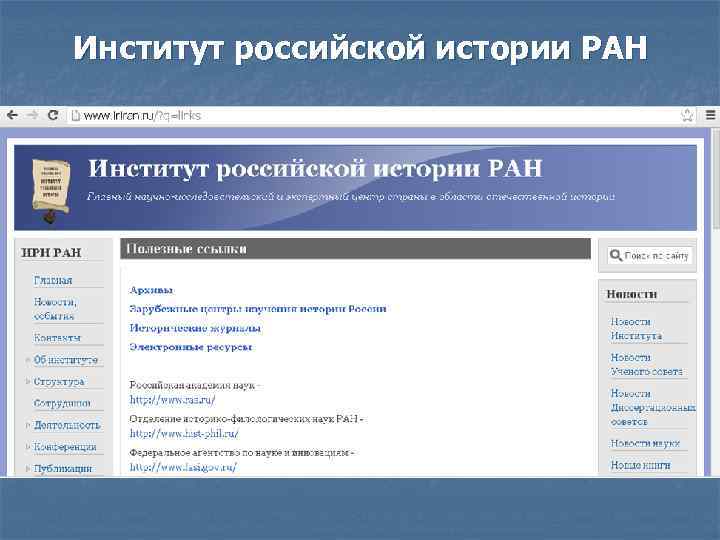Open the Об институте menu item
Viewport: 720px width, 540px height.
click(66, 360)
